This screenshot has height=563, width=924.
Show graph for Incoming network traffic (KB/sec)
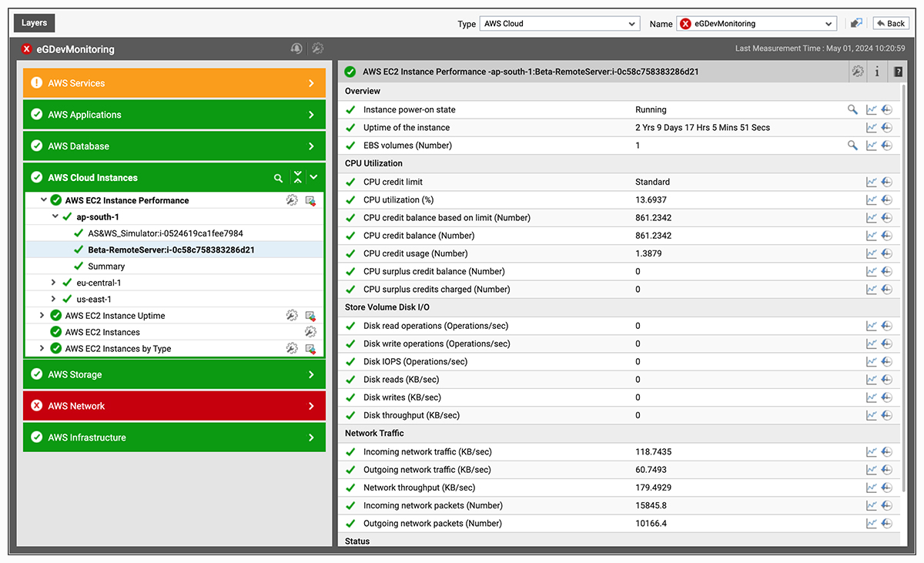[x=872, y=452]
